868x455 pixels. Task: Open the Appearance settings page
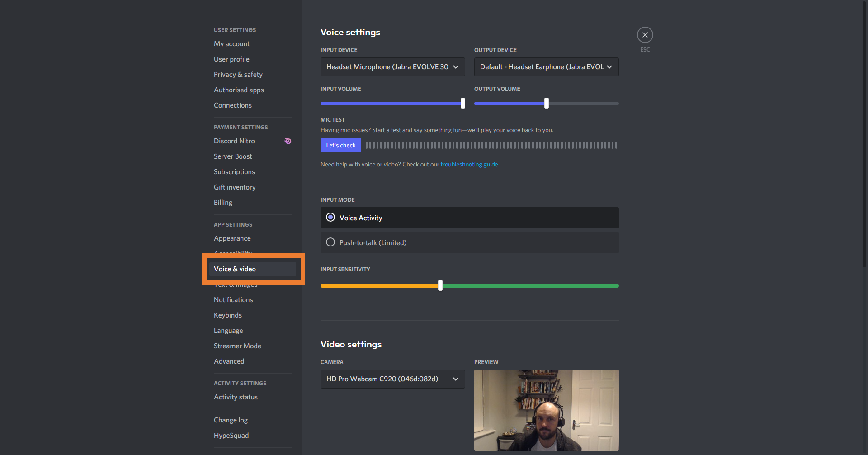232,238
